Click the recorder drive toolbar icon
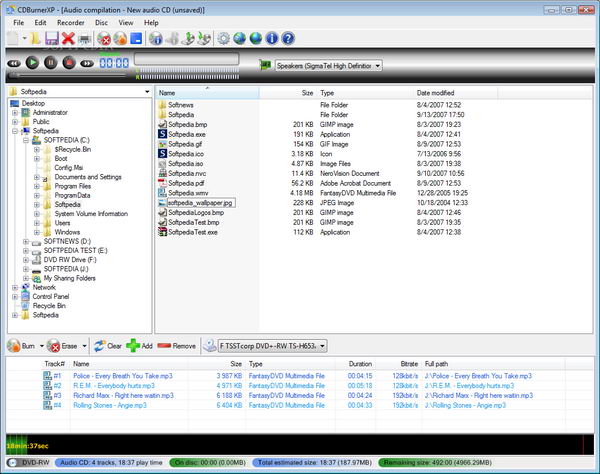600x474 pixels. click(85, 39)
